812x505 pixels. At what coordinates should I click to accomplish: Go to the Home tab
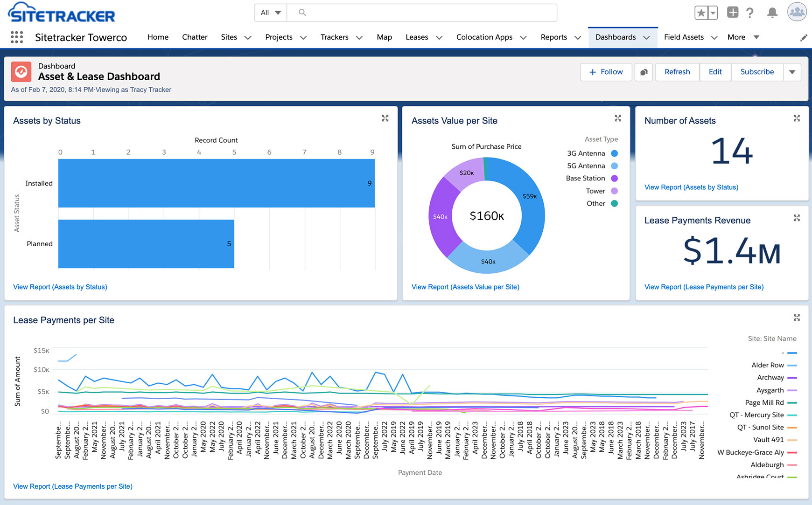click(158, 37)
